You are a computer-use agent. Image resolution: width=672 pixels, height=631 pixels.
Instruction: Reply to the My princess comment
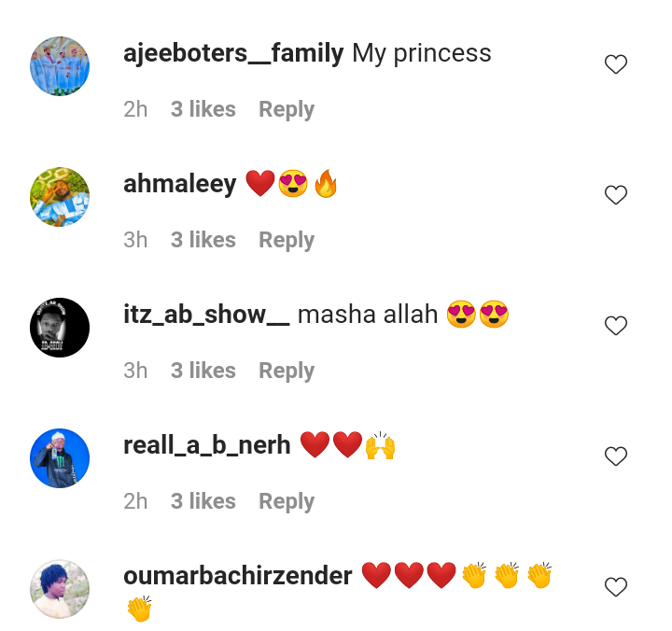point(287,109)
